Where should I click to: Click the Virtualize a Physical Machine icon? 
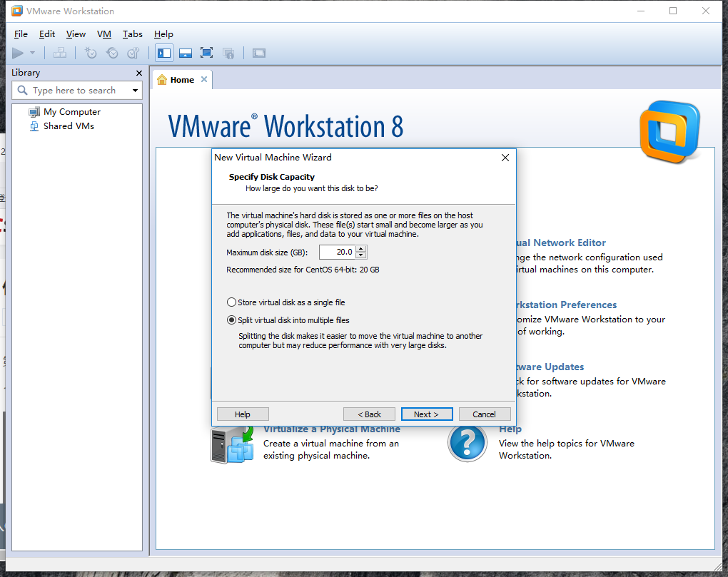[x=232, y=444]
